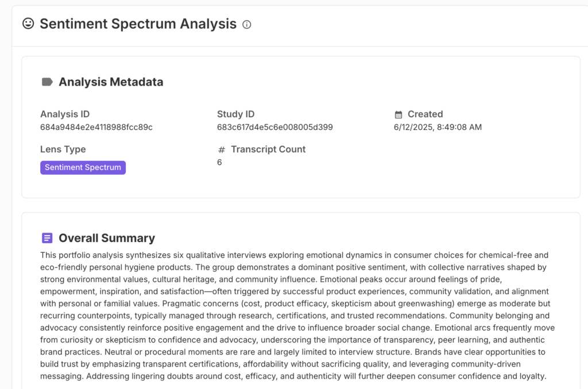The height and width of the screenshot is (389, 588).
Task: Click the Analysis ID value 684a9484e2e4118988fcc89c
Action: pyautogui.click(x=96, y=127)
